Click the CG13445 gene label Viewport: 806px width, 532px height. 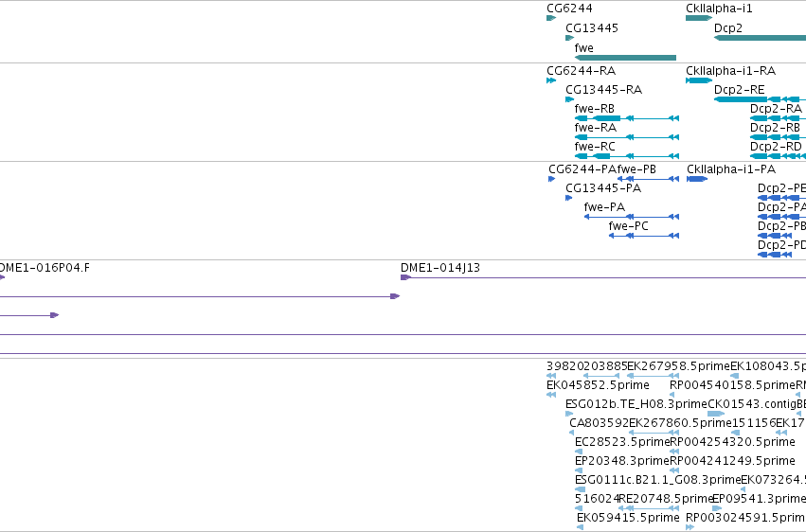(592, 28)
